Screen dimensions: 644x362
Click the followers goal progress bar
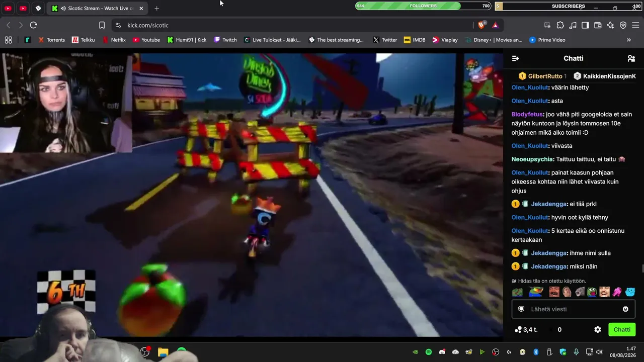423,6
